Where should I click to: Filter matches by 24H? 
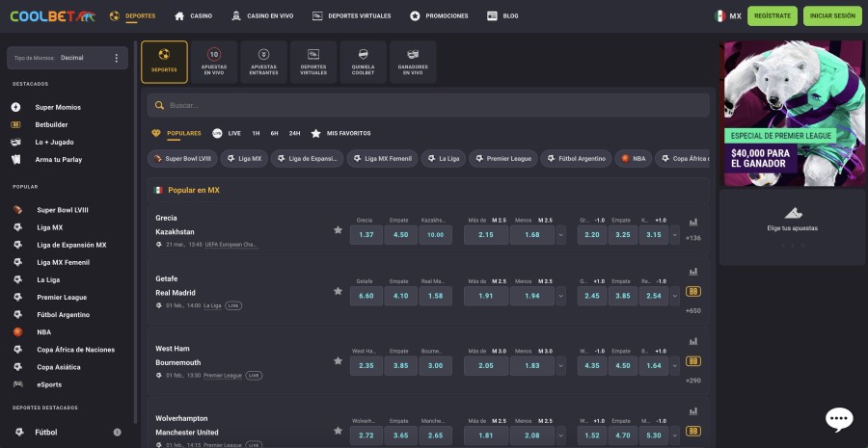294,133
